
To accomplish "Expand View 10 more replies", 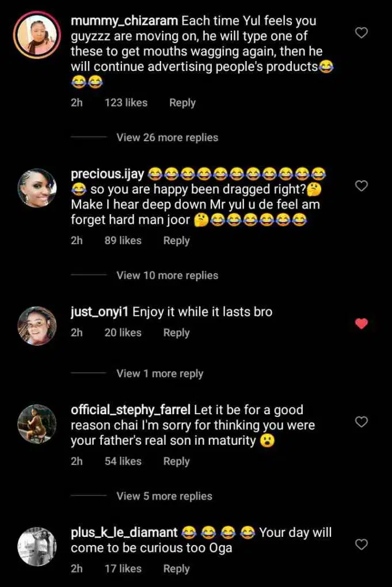I will [167, 275].
